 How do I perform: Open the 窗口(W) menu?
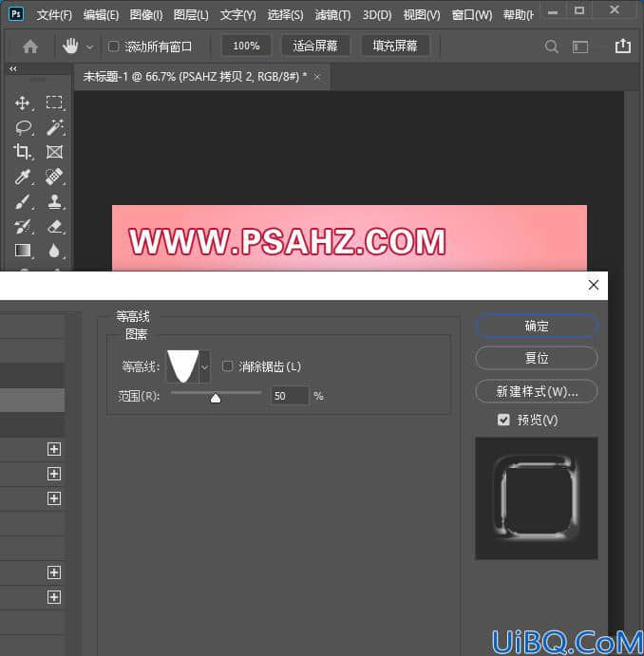(472, 15)
